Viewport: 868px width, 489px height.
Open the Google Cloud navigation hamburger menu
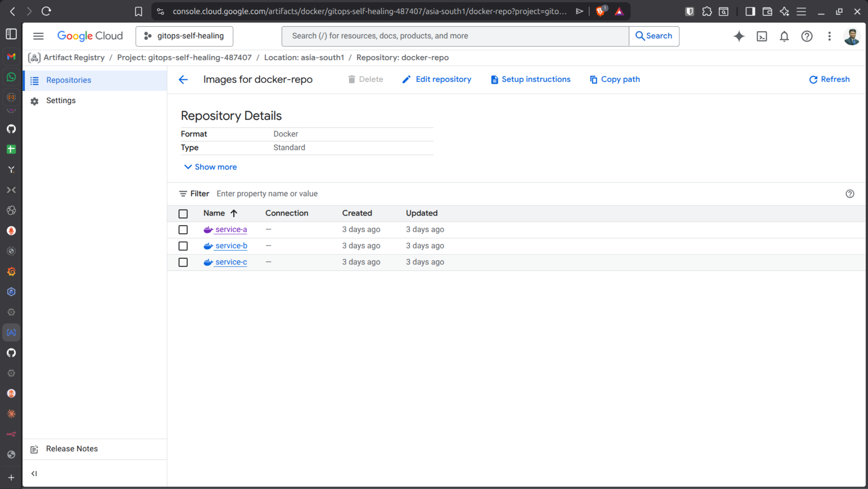tap(38, 36)
